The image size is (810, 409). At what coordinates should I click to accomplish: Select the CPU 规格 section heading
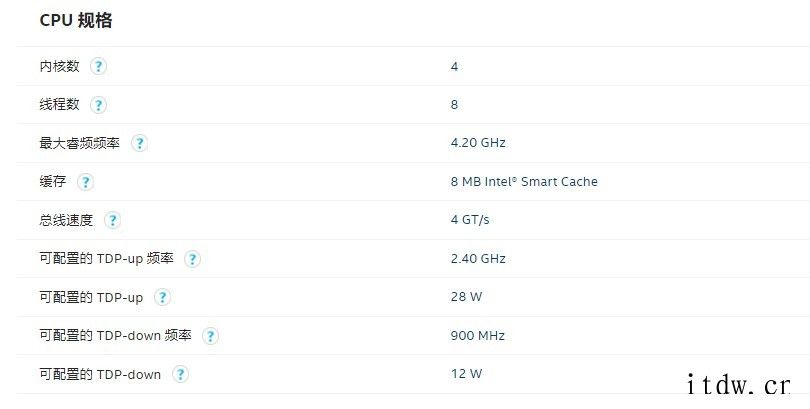76,20
